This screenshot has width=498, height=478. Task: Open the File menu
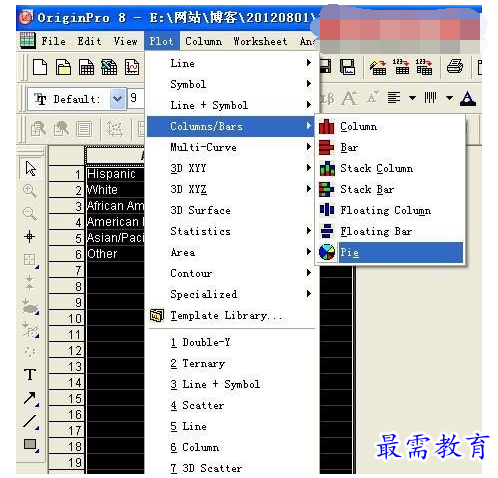coord(53,41)
